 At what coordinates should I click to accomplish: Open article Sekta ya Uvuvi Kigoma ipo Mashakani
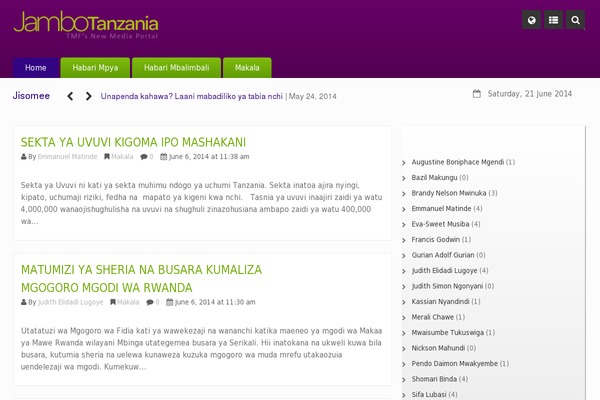pyautogui.click(x=133, y=142)
